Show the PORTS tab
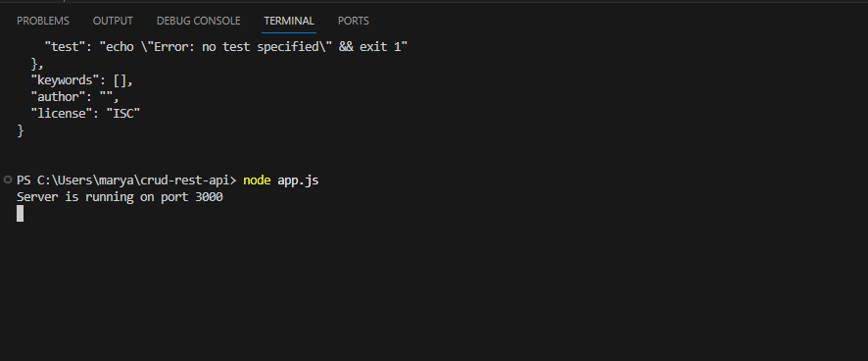 point(354,21)
